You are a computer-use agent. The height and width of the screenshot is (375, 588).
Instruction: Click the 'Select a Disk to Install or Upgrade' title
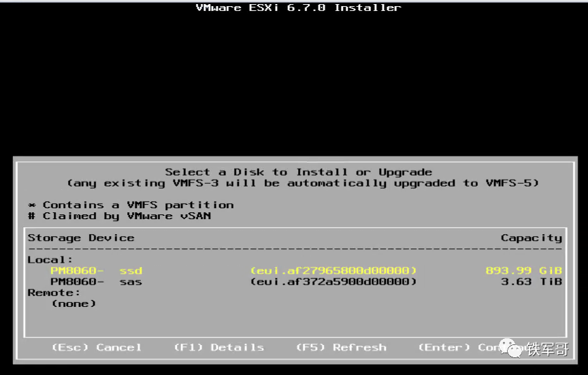[x=299, y=172]
